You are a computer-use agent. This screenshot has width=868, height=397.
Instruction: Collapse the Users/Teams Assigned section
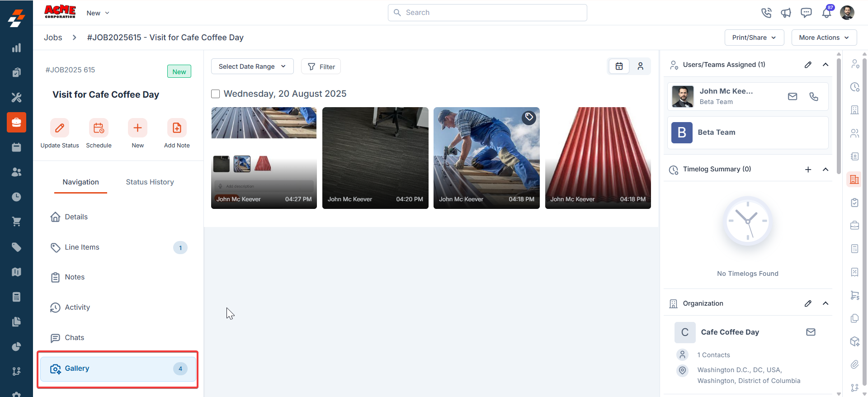tap(826, 65)
